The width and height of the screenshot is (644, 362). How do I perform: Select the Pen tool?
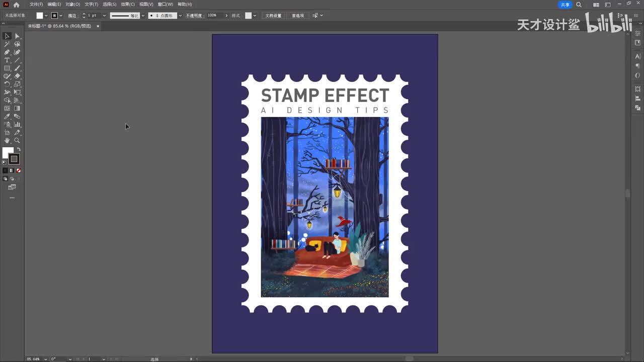pos(7,52)
